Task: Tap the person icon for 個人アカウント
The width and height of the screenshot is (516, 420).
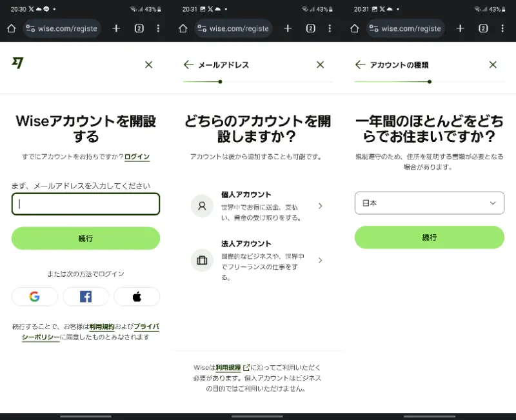Action: (x=202, y=206)
